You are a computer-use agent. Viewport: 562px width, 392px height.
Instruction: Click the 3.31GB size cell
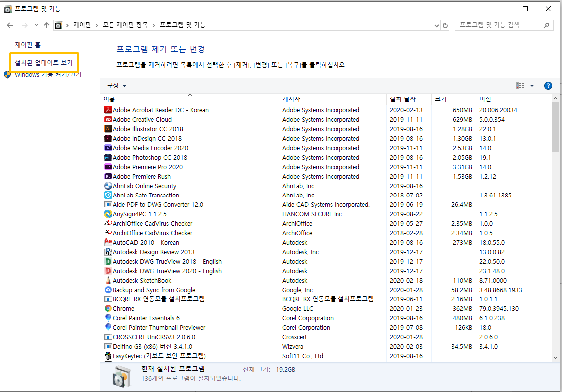[462, 167]
